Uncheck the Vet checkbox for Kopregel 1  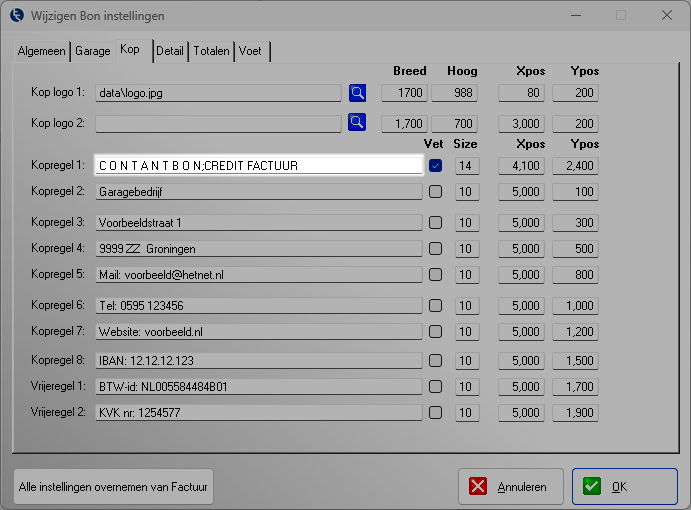[435, 166]
